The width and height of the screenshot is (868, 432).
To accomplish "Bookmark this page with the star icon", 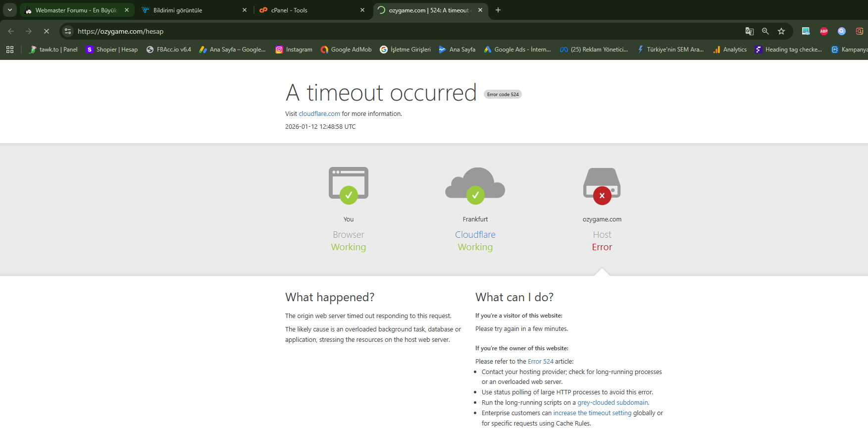I will (781, 31).
